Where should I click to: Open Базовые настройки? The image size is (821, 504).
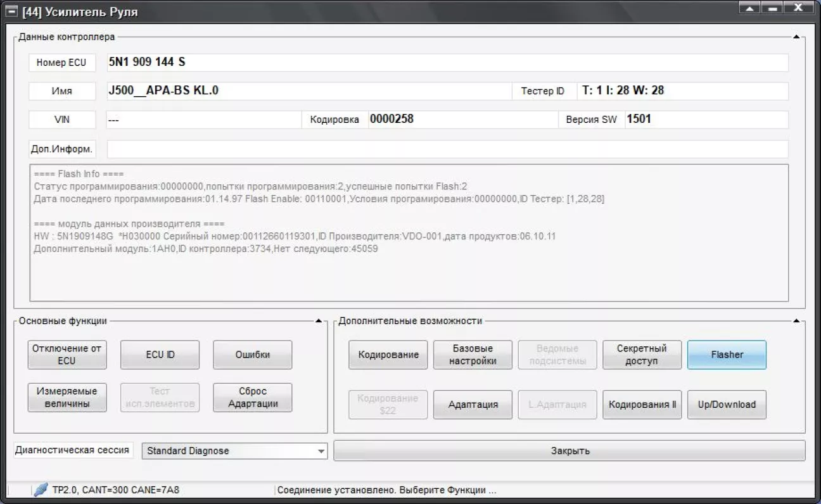point(473,355)
